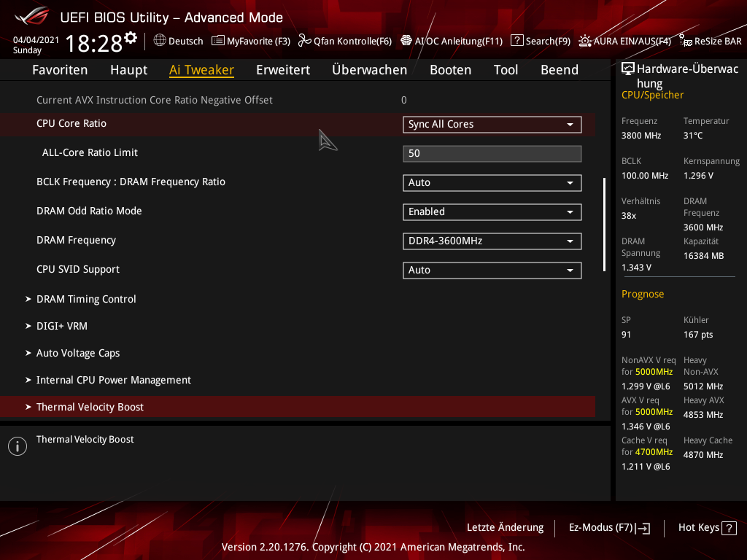Expand Internal CPU Power Management
Viewport: 747px width, 560px height.
[x=113, y=380]
